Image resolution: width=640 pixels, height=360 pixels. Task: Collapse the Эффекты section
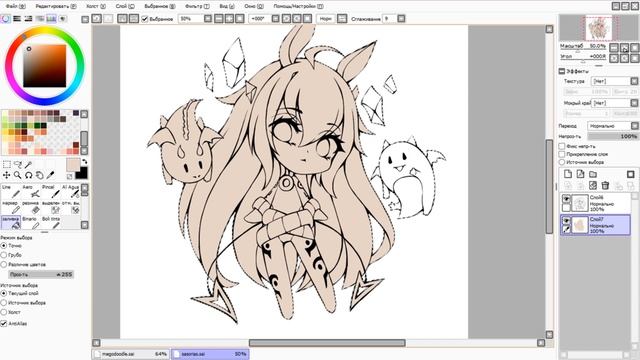(562, 71)
